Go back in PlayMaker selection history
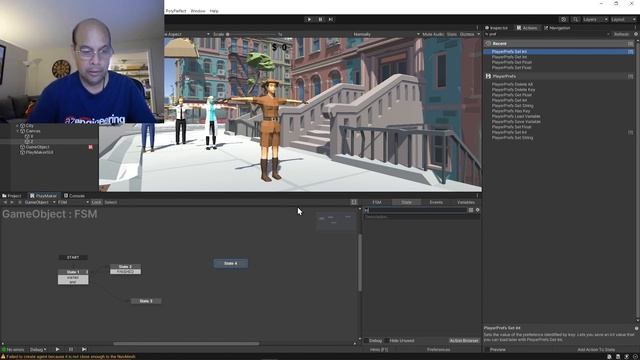 [5, 202]
